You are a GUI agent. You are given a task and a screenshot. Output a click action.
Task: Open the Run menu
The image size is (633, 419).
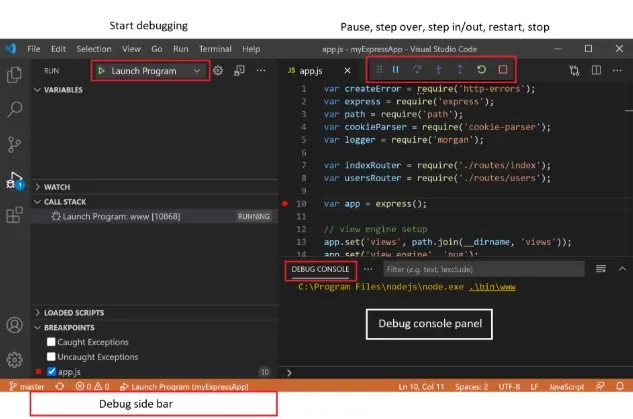click(180, 49)
